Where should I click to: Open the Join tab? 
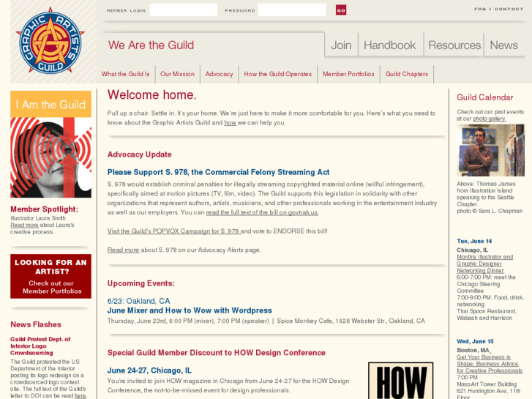(341, 45)
